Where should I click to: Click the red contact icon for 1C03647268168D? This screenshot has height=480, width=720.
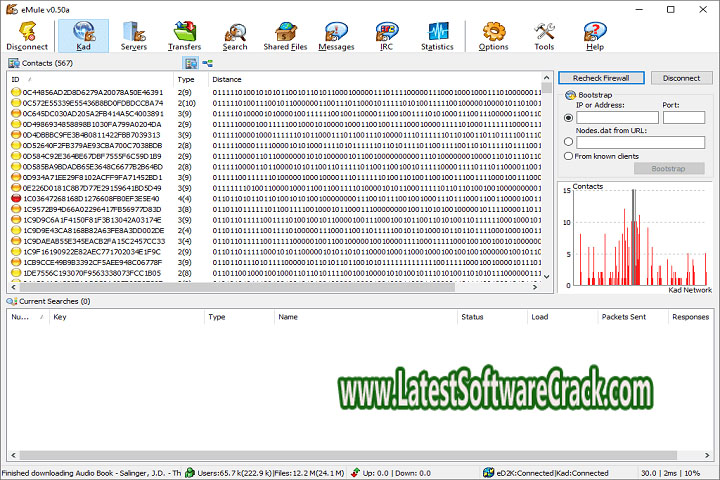(16, 198)
